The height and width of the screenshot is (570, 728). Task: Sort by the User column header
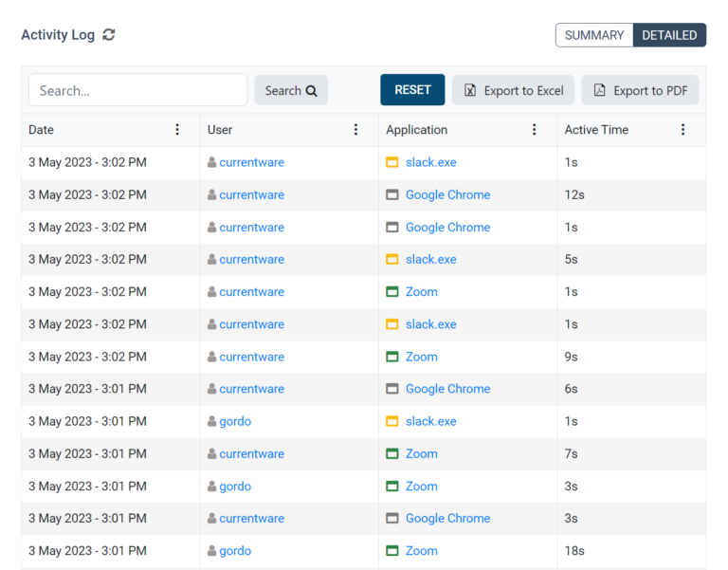click(x=220, y=130)
